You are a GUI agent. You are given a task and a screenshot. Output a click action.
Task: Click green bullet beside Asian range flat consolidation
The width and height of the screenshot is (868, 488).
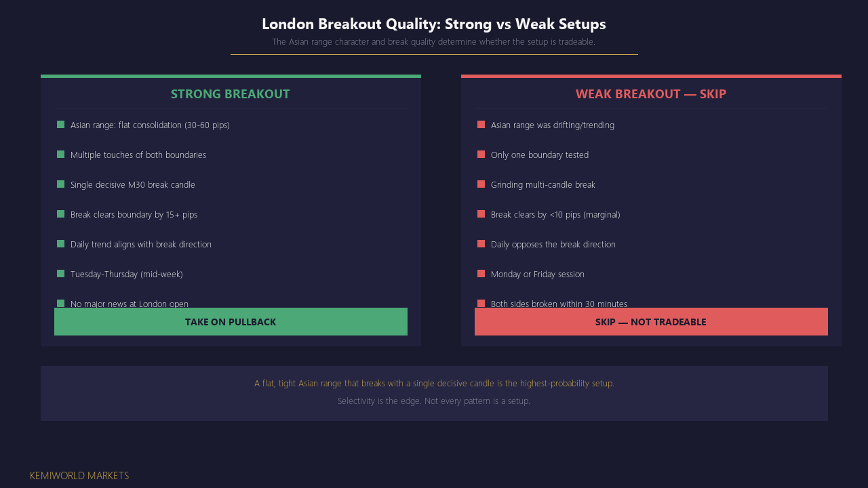(x=60, y=125)
